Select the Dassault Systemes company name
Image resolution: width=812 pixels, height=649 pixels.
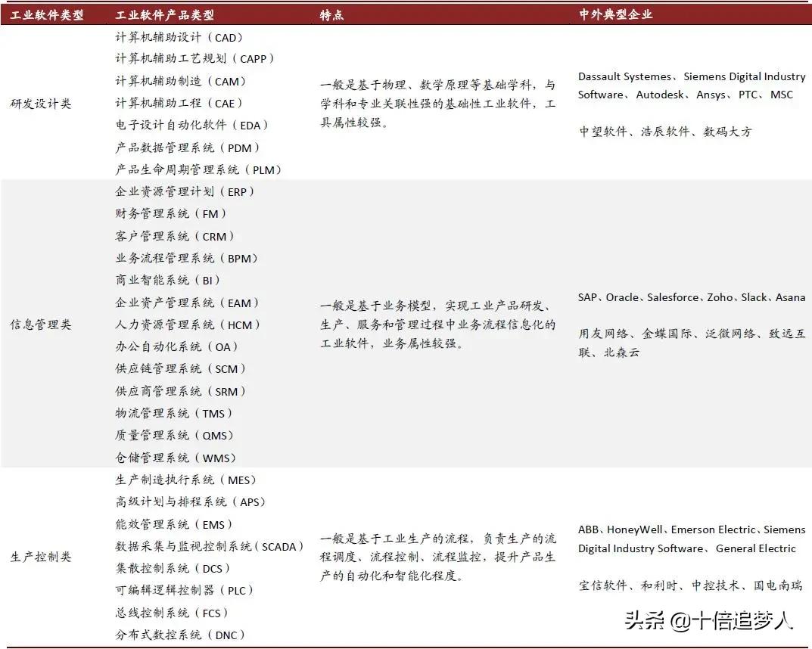626,76
